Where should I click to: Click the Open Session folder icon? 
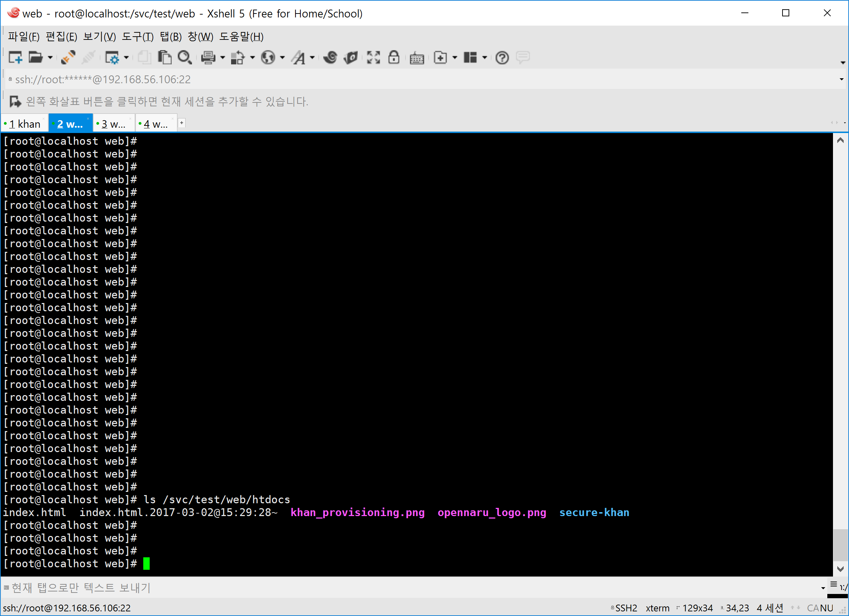(36, 58)
